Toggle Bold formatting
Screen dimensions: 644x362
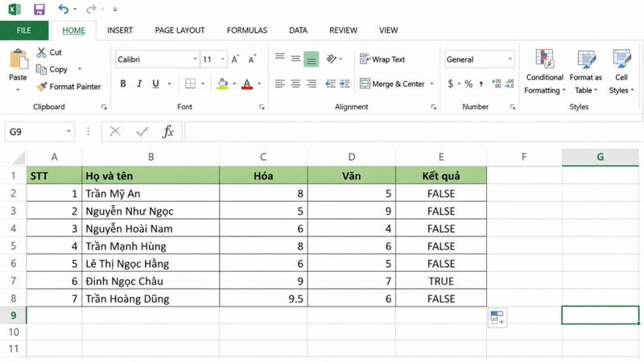tap(123, 84)
